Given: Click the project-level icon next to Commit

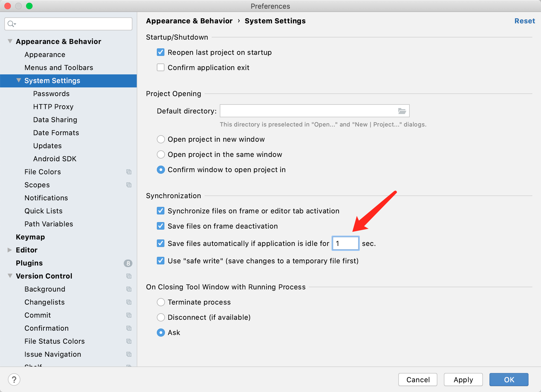Looking at the screenshot, I should (129, 315).
